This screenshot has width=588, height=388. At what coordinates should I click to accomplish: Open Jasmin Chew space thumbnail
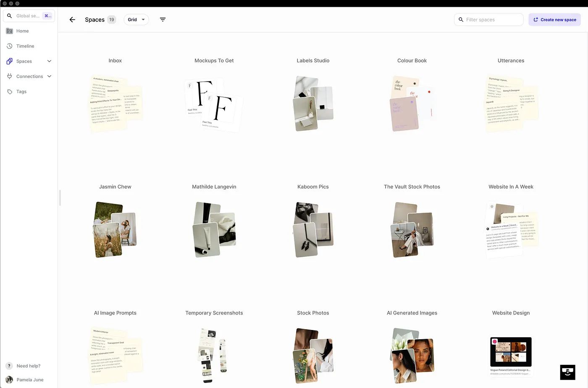tap(115, 230)
